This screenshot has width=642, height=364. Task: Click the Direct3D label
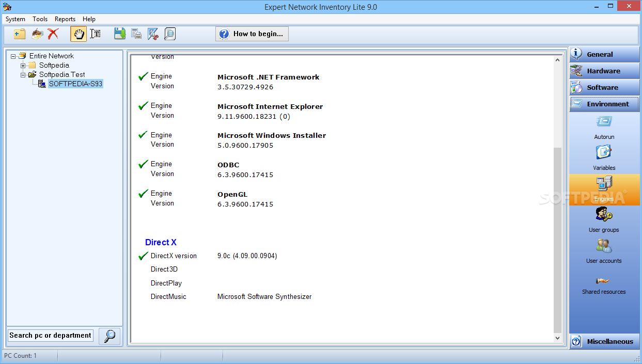[164, 269]
